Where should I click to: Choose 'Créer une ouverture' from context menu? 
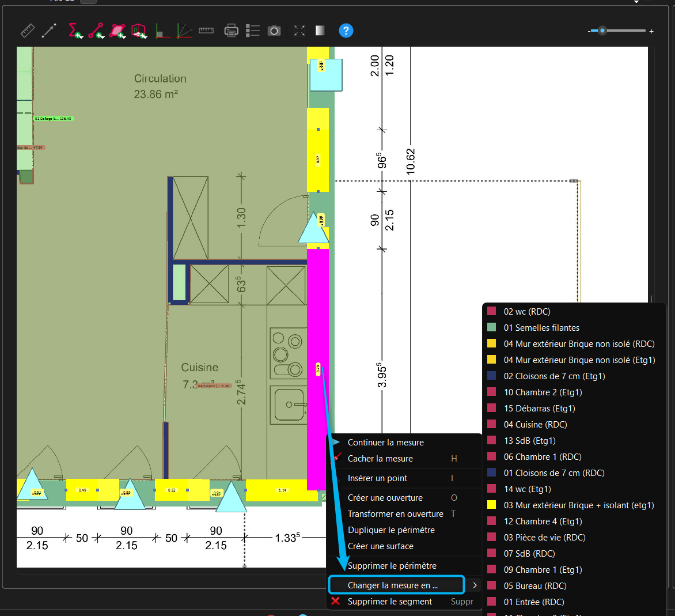[x=385, y=498]
